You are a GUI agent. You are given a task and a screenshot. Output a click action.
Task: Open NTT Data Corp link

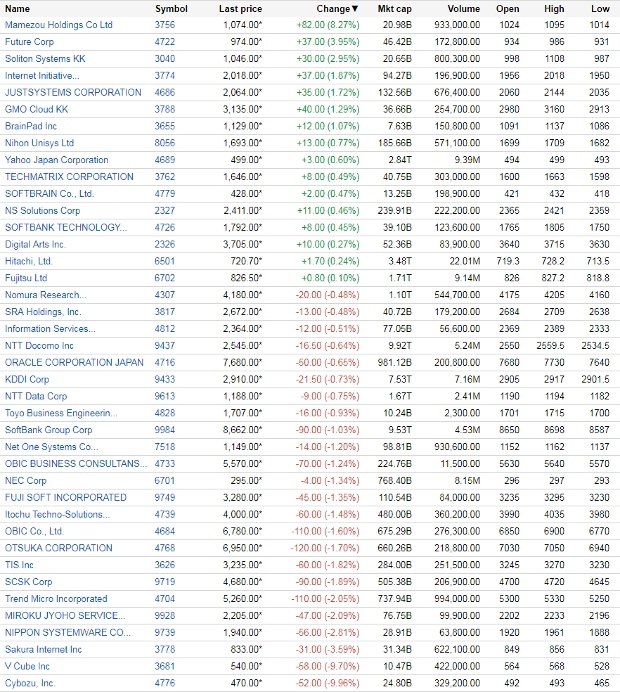36,396
